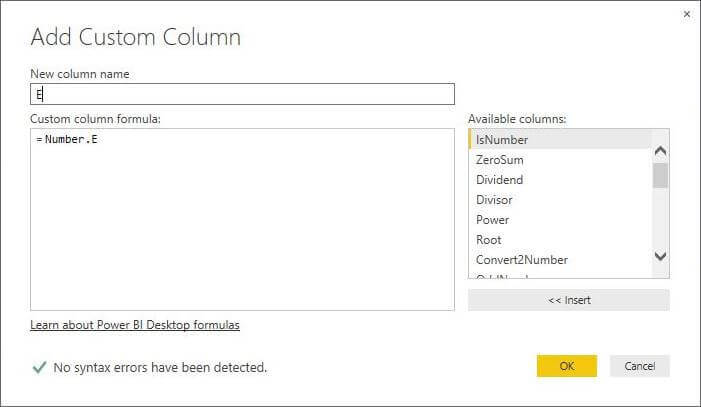Click the green syntax checkmark icon
This screenshot has width=701, height=407.
point(39,367)
